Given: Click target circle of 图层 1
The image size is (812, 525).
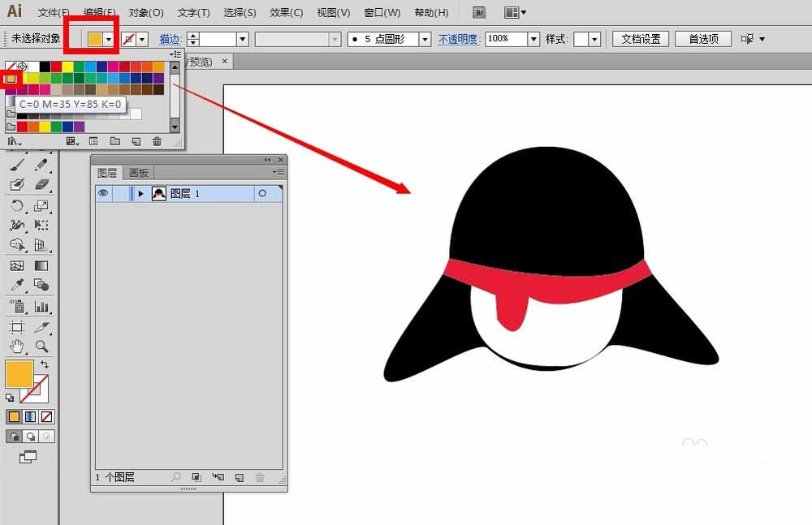Looking at the screenshot, I should [x=262, y=193].
